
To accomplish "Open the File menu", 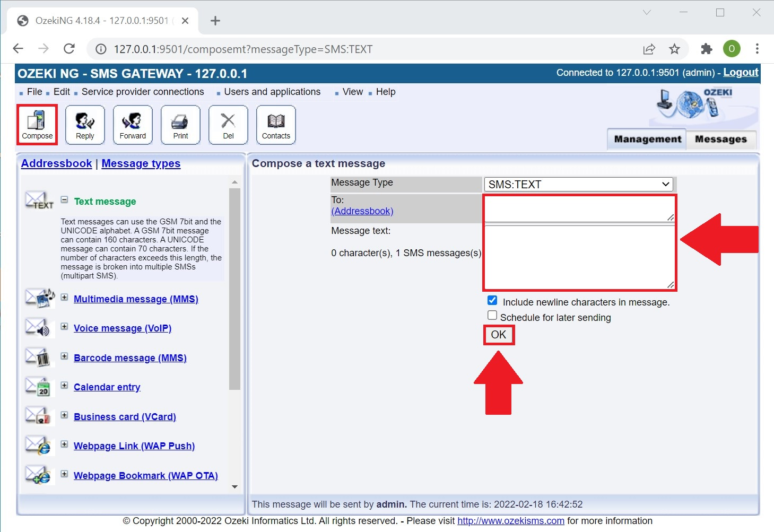I will point(34,92).
